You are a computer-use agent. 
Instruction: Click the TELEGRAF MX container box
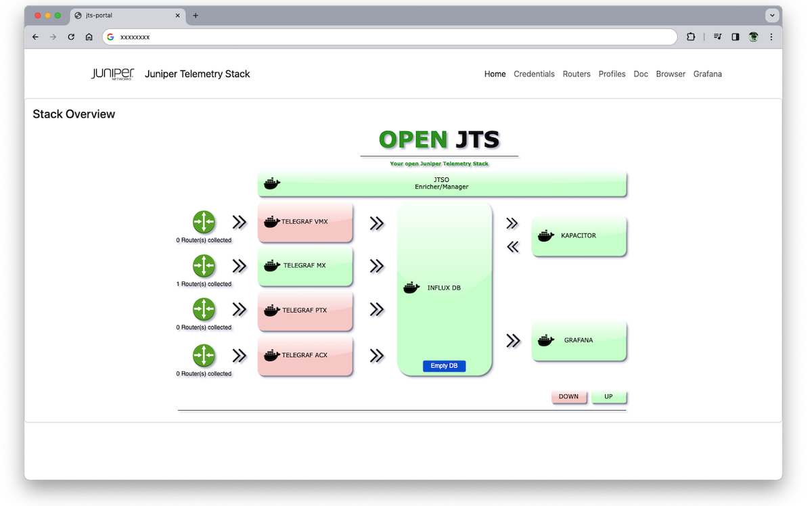305,266
